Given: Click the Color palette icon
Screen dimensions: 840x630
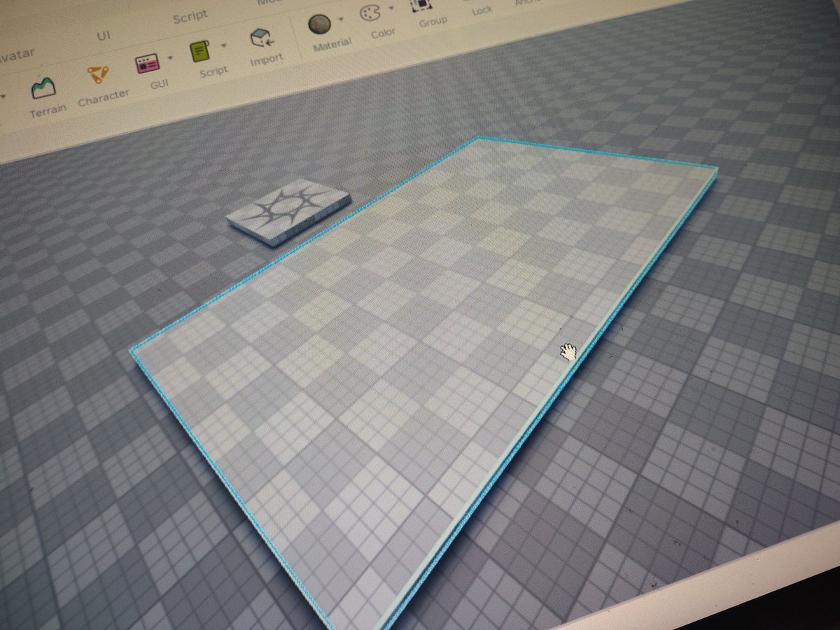Looking at the screenshot, I should [370, 14].
